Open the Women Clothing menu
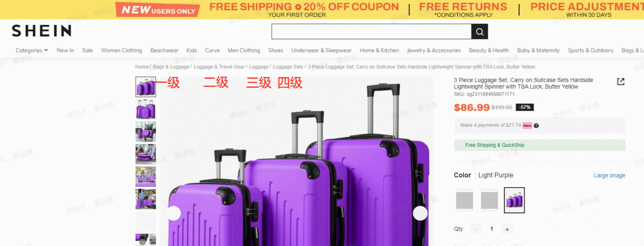The width and height of the screenshot is (644, 246). (121, 50)
